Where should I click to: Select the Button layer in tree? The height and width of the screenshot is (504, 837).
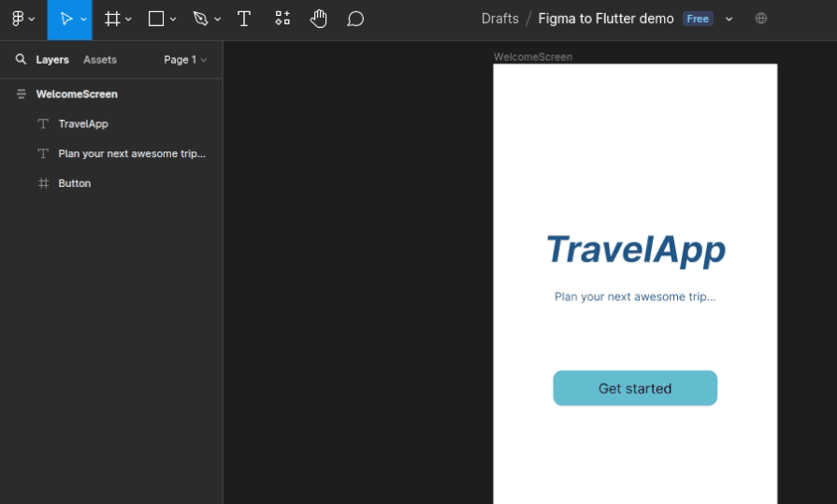coord(75,183)
